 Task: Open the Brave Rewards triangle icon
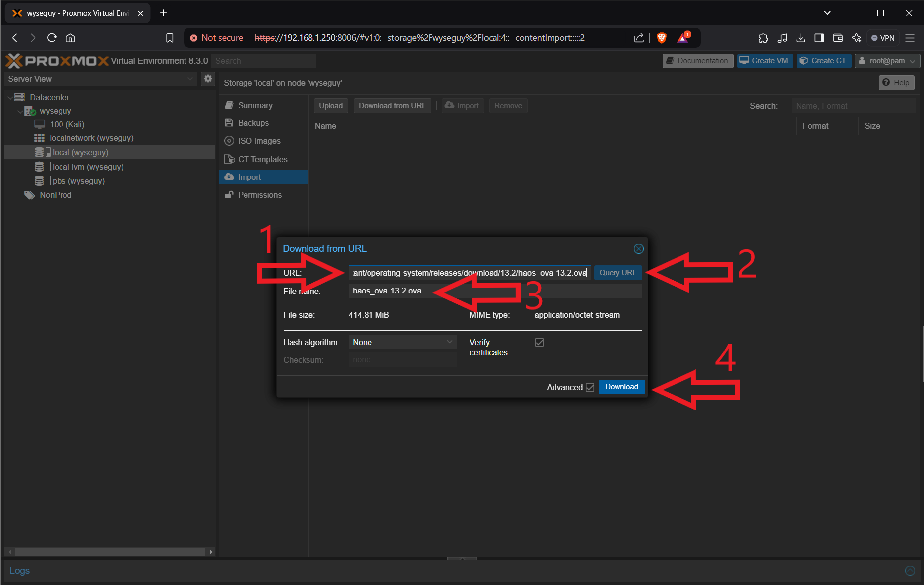click(x=683, y=38)
